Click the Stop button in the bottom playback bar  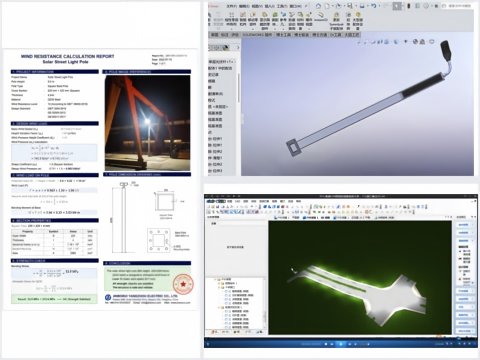tap(326, 344)
